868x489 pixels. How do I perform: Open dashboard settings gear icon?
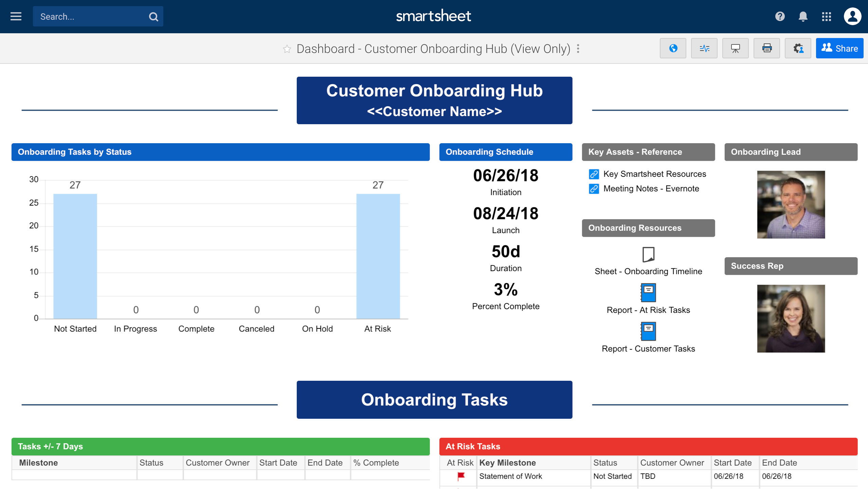point(798,49)
